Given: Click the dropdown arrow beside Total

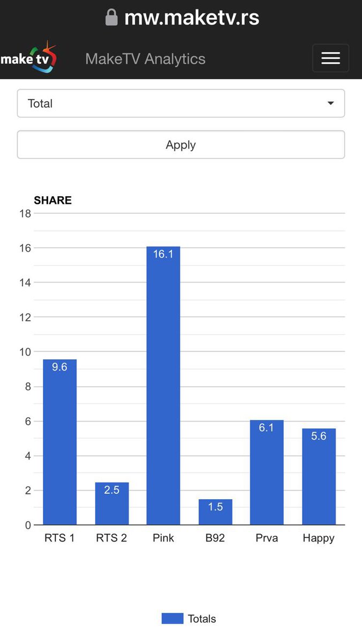Looking at the screenshot, I should 330,103.
